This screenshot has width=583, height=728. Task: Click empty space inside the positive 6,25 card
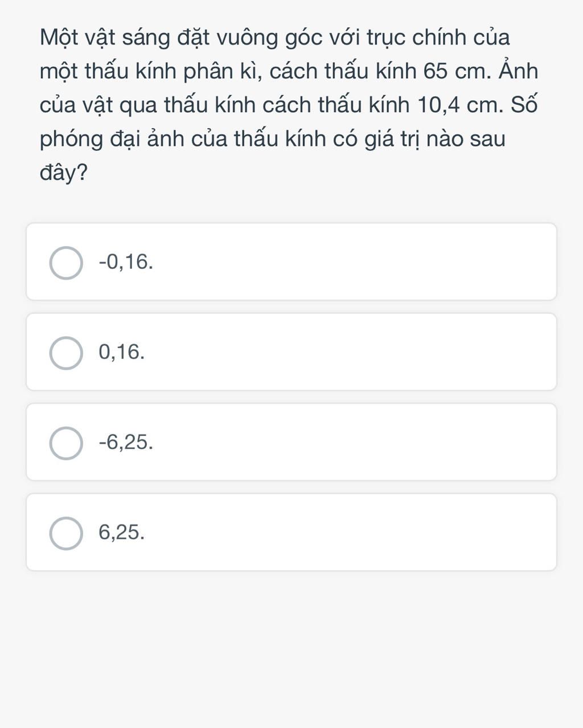353,532
